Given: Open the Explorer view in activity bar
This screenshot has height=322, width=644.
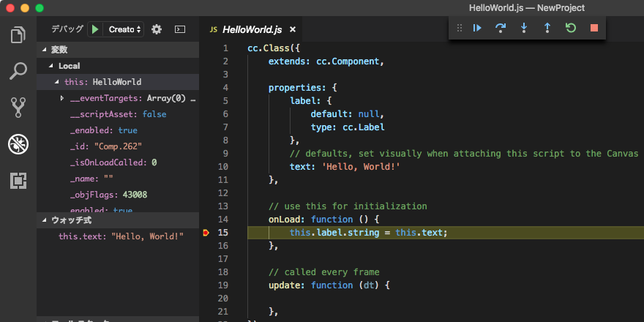Looking at the screenshot, I should coord(18,35).
